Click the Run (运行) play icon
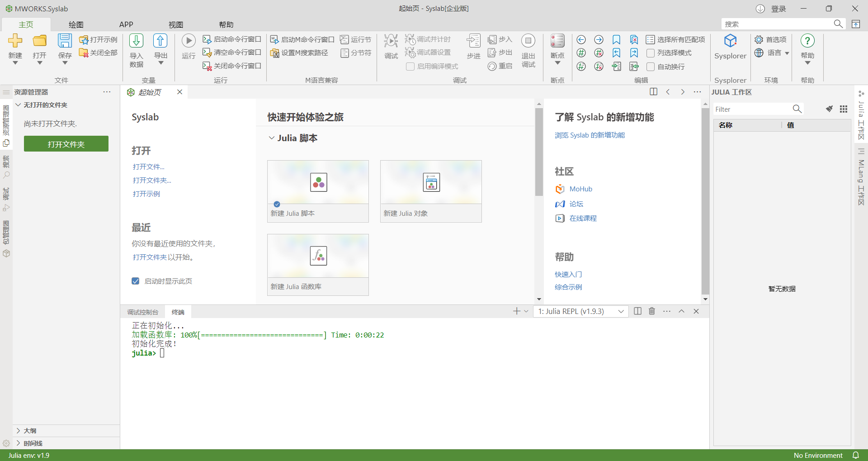Viewport: 868px width, 461px height. [189, 41]
